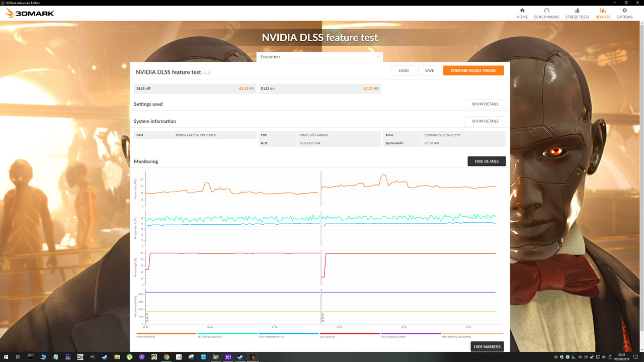Click the muted volume tray icon
Viewport: 644px width, 362px height.
603,357
